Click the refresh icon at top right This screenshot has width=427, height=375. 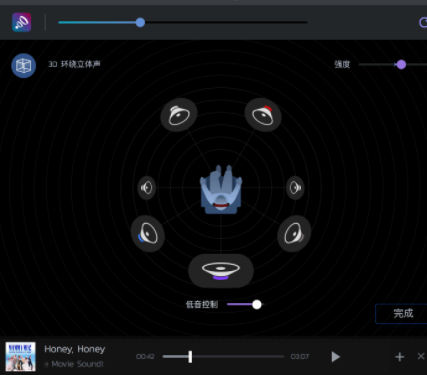[423, 22]
